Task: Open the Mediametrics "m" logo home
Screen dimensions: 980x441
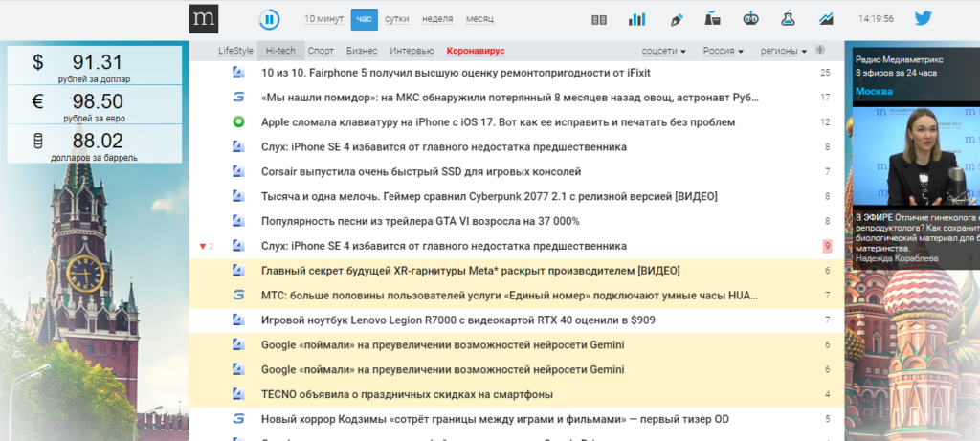Action: coord(204,19)
